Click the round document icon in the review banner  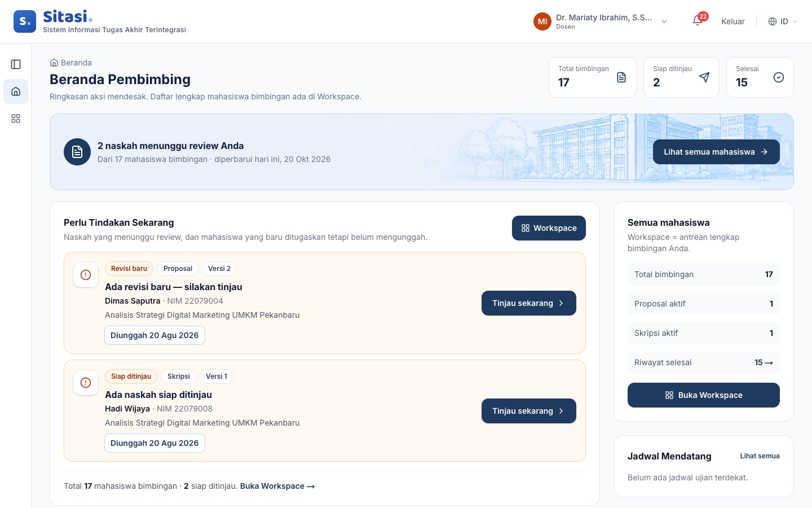click(x=77, y=152)
